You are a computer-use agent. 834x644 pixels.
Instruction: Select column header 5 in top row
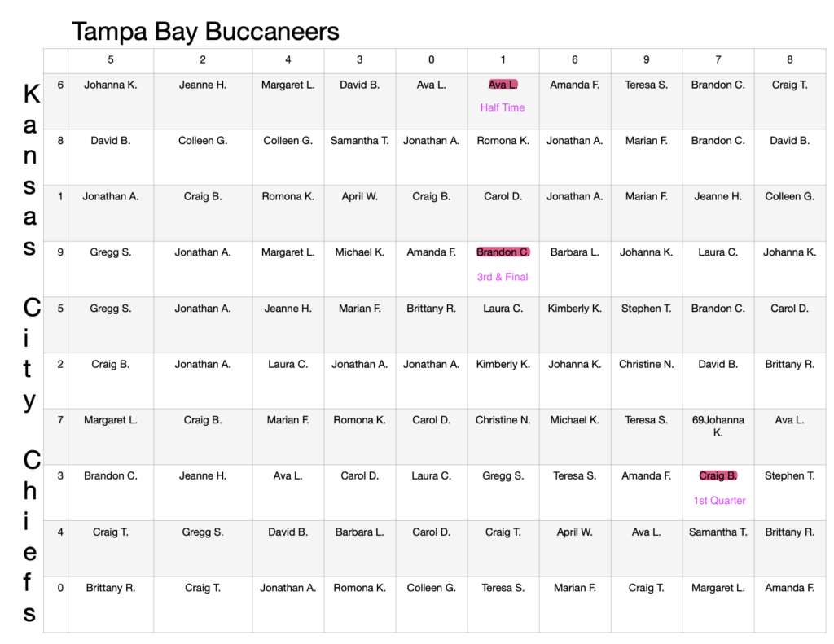(111, 59)
